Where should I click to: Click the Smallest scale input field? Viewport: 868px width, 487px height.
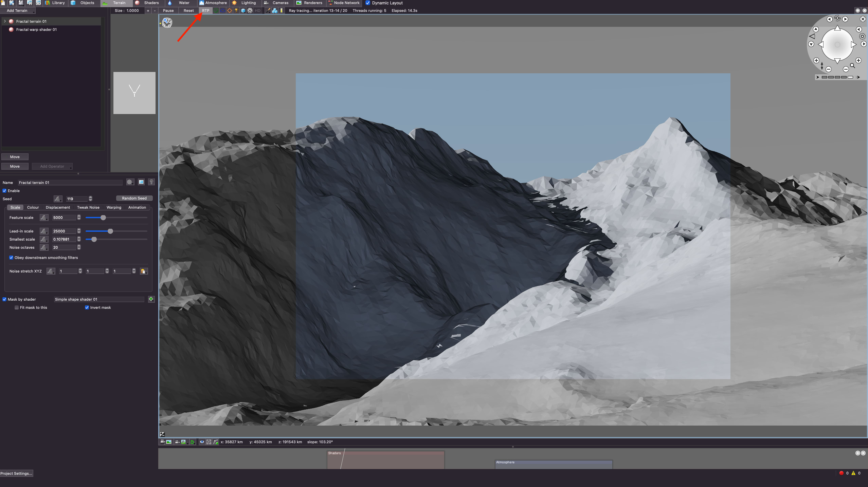tap(64, 239)
